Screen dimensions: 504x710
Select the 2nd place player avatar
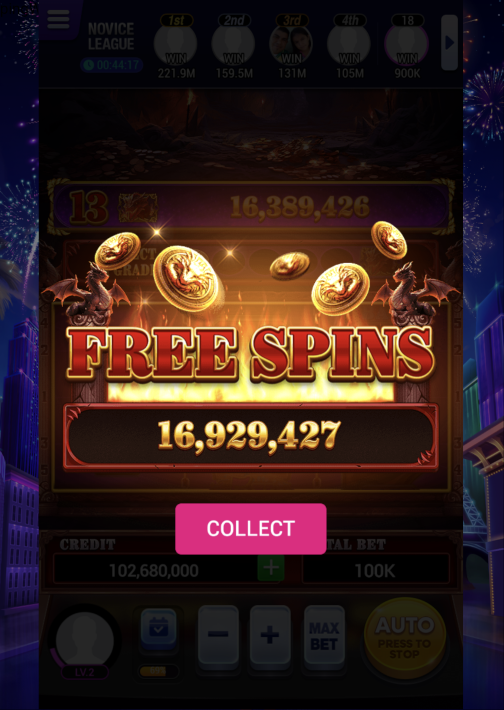[x=234, y=45]
